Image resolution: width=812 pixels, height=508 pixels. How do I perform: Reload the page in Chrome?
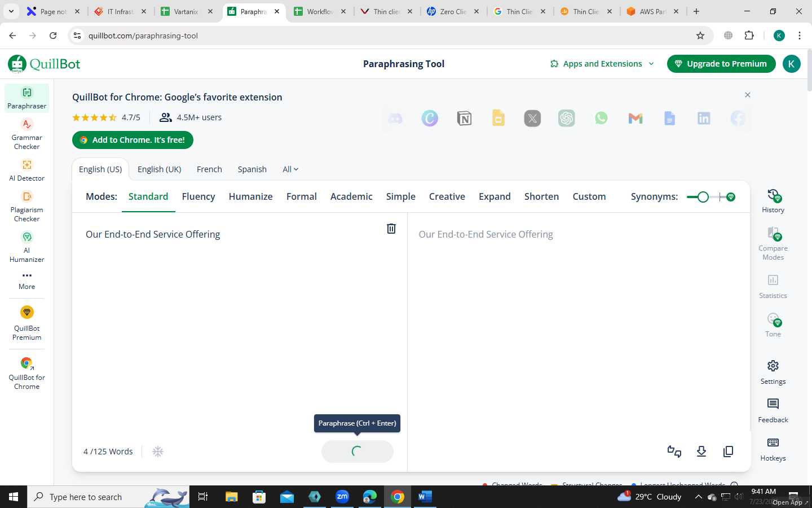(x=53, y=36)
